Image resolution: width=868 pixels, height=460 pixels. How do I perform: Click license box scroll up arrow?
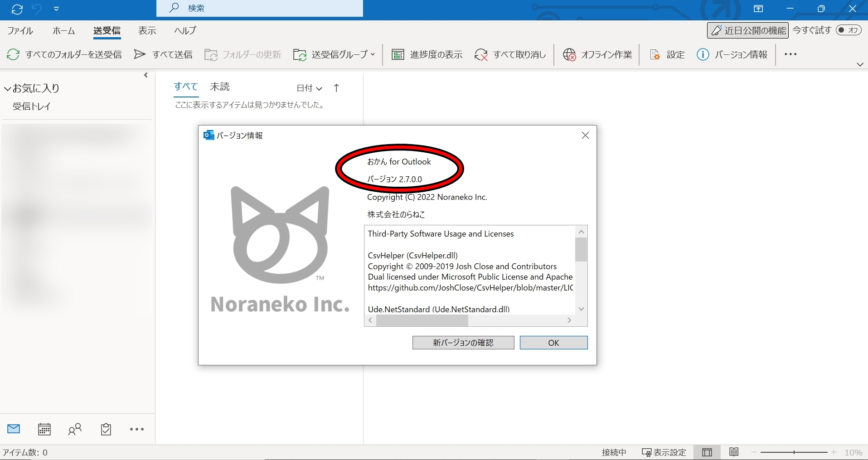coord(581,232)
